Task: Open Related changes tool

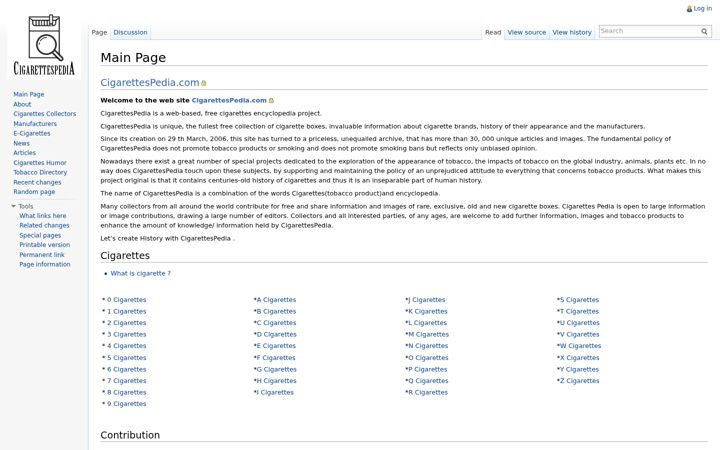Action: (x=44, y=225)
